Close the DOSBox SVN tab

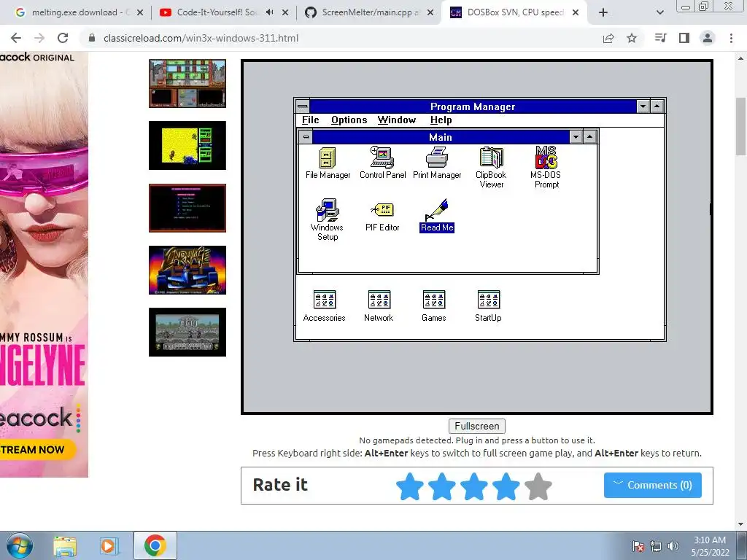(x=576, y=12)
